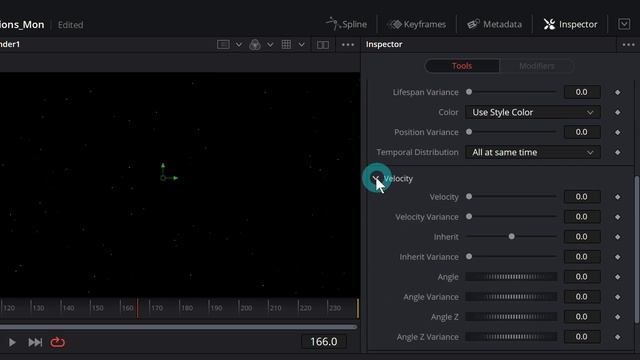Viewport: 640px width, 360px height.
Task: Click the Angle value field
Action: 582,277
